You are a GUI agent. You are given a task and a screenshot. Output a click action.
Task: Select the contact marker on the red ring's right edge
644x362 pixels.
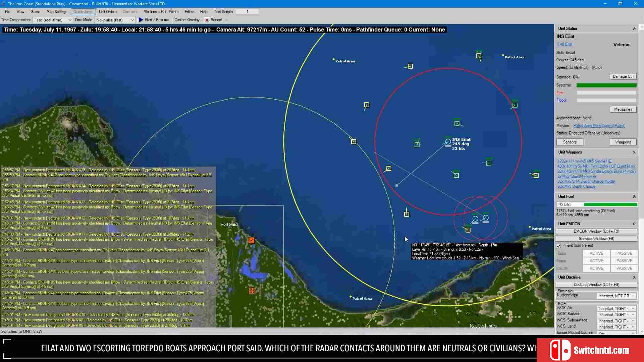tap(515, 105)
